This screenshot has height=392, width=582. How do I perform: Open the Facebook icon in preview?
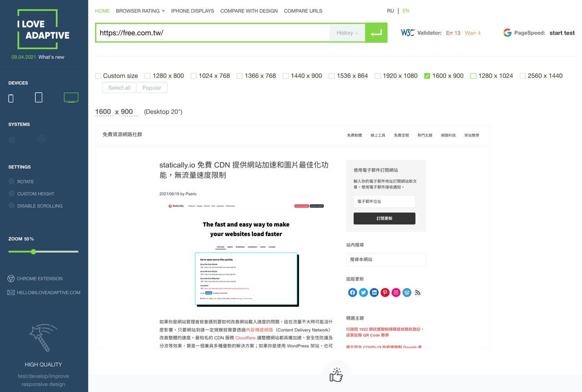[352, 292]
